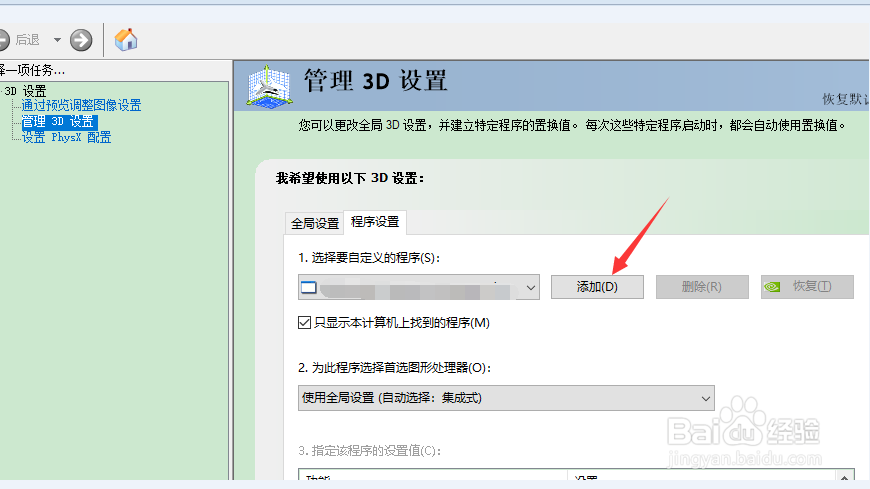Toggle 只显示本计算机上找到的程序 checkbox
The width and height of the screenshot is (870, 489).
pos(304,322)
